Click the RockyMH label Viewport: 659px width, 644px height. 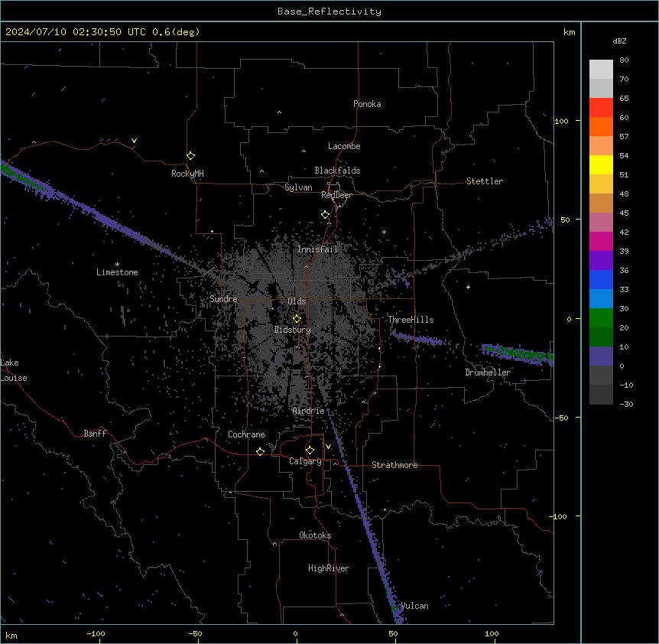pos(187,174)
